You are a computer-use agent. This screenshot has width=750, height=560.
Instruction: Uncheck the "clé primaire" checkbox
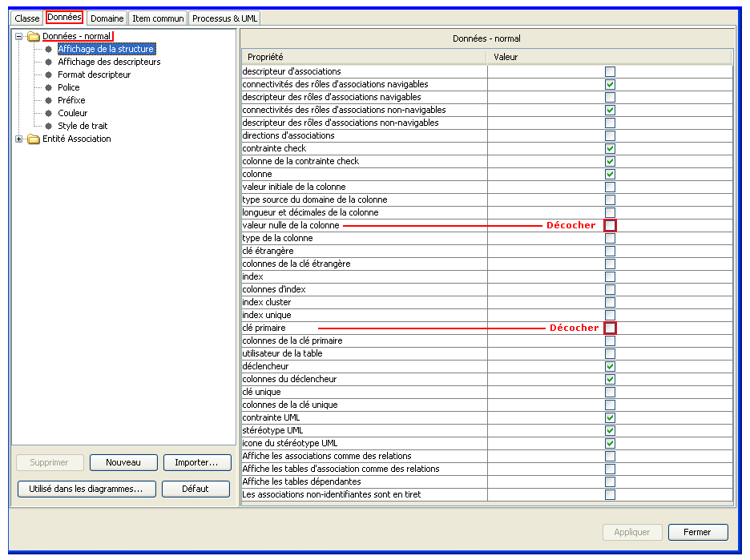(611, 328)
